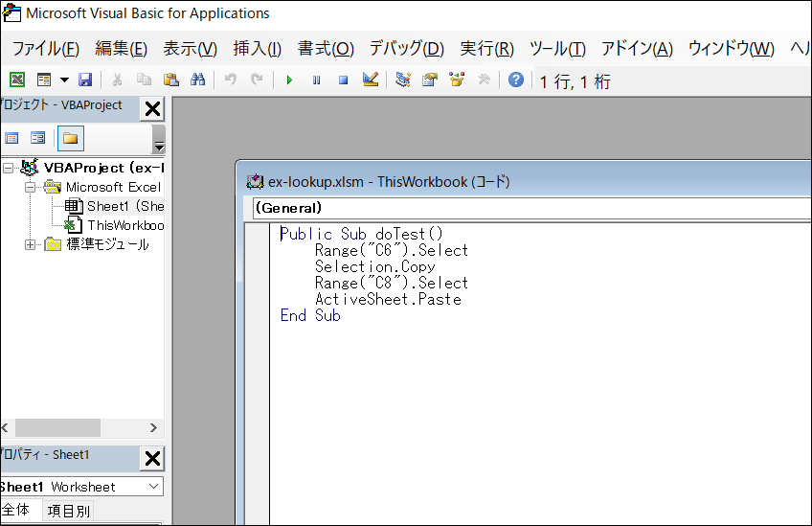Open the Object Browser toolbar icon
The height and width of the screenshot is (526, 812).
[x=457, y=80]
